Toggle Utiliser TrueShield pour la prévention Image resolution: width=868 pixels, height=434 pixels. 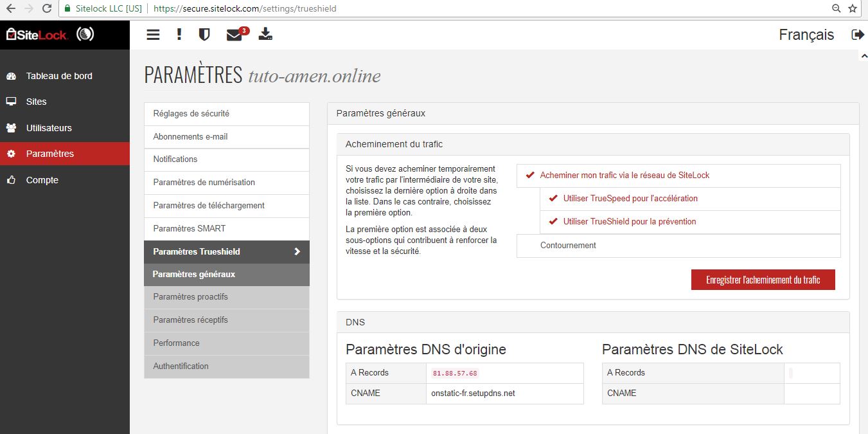(x=629, y=222)
